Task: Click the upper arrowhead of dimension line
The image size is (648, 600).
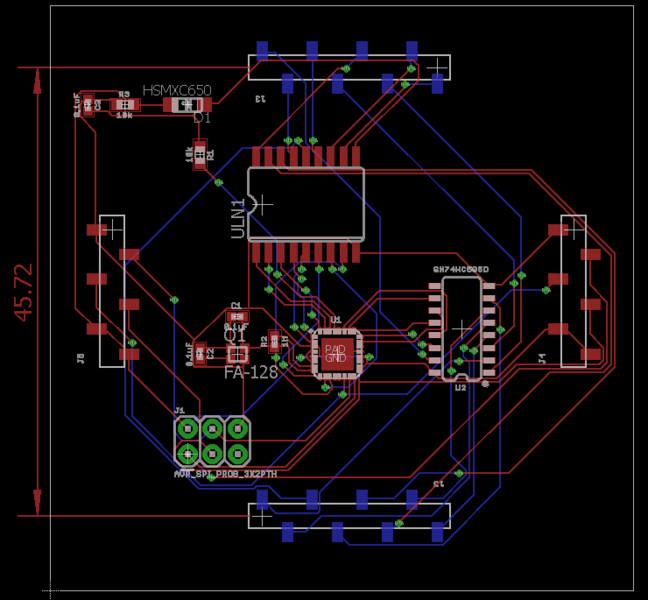Action: pyautogui.click(x=38, y=80)
